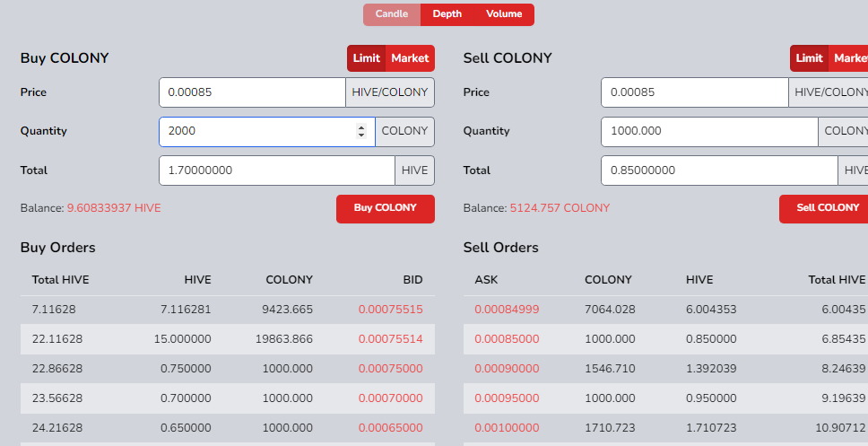Click the ASK column header
The height and width of the screenshot is (446, 868).
click(x=486, y=280)
